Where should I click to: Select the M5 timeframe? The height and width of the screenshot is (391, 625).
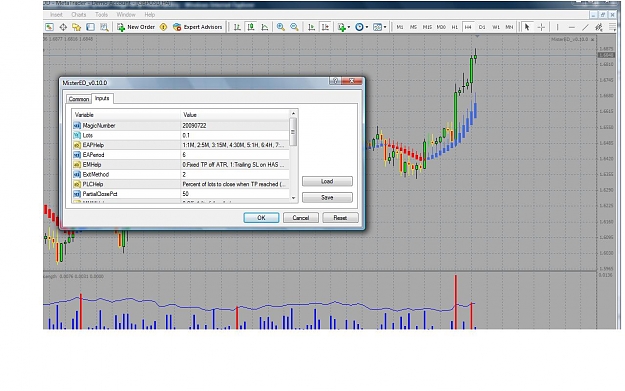coord(413,27)
